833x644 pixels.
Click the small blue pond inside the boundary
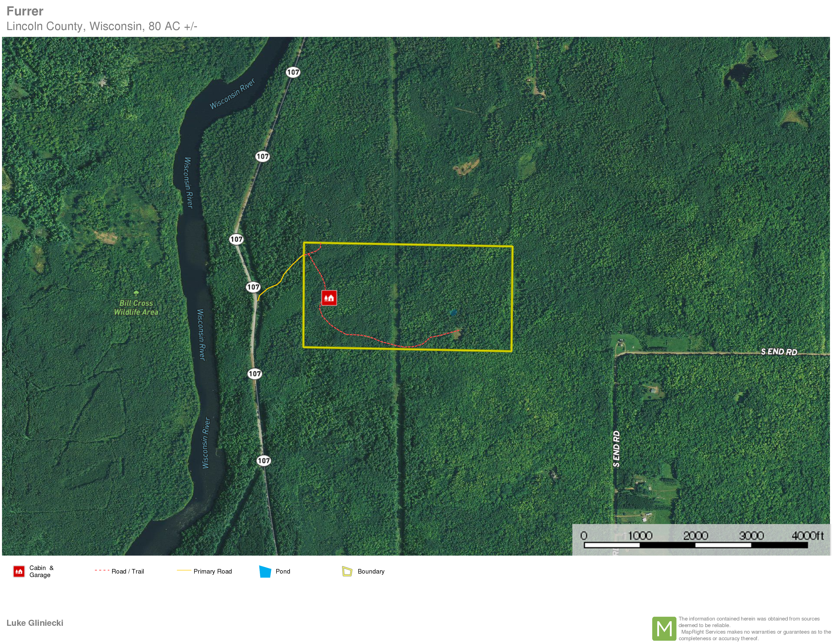[453, 312]
